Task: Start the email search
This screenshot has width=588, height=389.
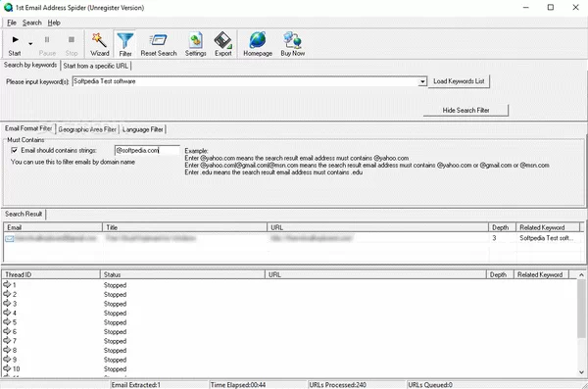Action: tap(15, 44)
